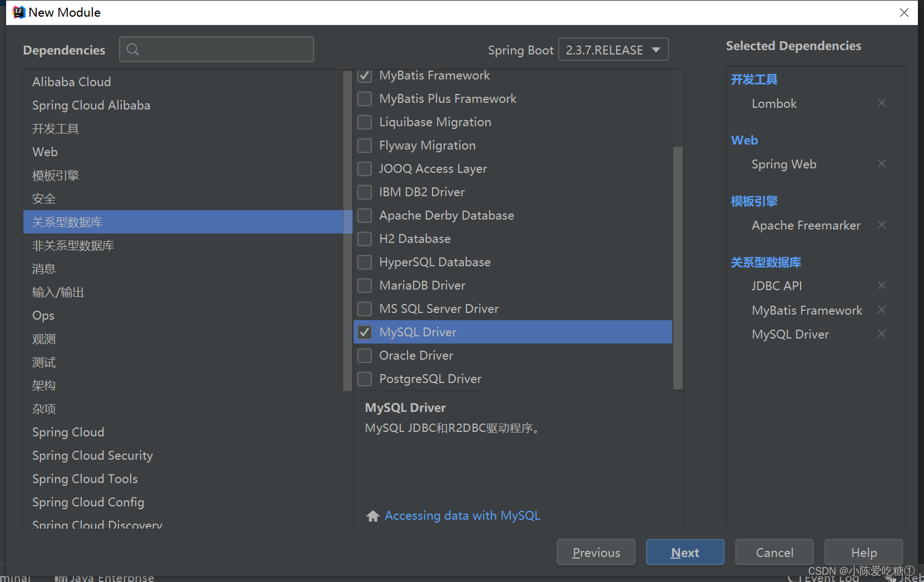This screenshot has width=924, height=582.
Task: Remove MyBatis Framework from selected dependencies
Action: pos(882,310)
